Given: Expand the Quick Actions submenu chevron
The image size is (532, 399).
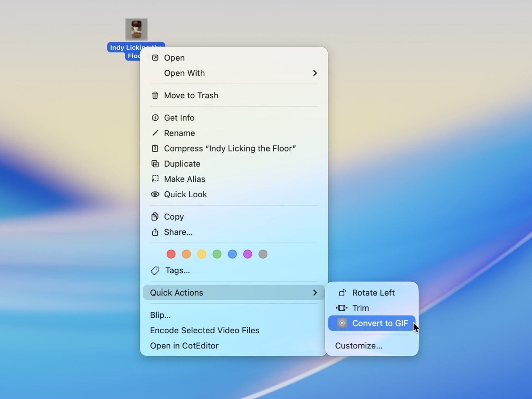Looking at the screenshot, I should (x=314, y=293).
